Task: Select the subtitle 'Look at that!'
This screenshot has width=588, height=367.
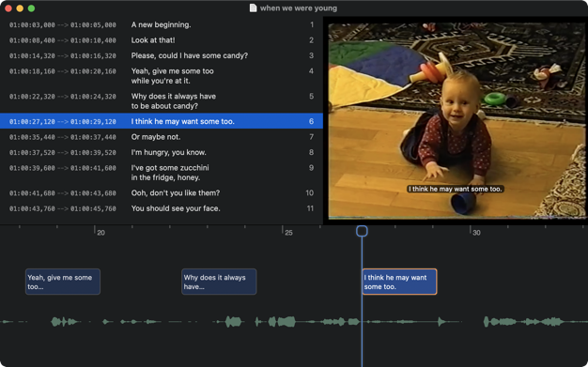Action: click(x=162, y=40)
